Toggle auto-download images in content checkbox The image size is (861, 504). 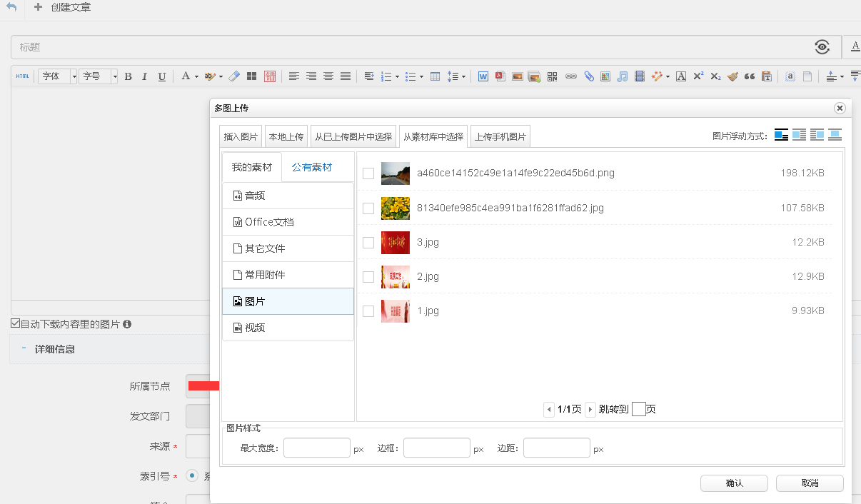16,324
